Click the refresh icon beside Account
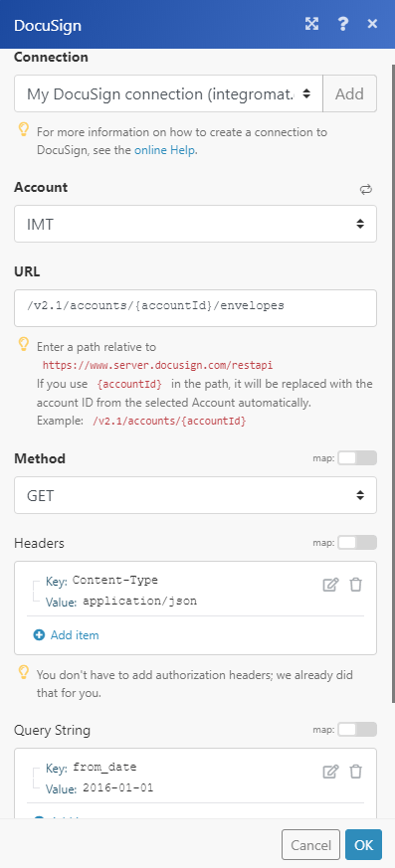The image size is (395, 868). [x=365, y=190]
